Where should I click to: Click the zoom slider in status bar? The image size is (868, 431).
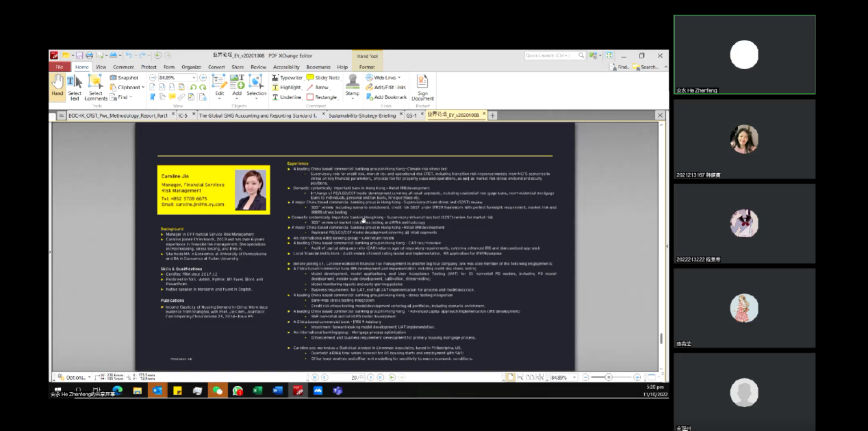click(609, 378)
